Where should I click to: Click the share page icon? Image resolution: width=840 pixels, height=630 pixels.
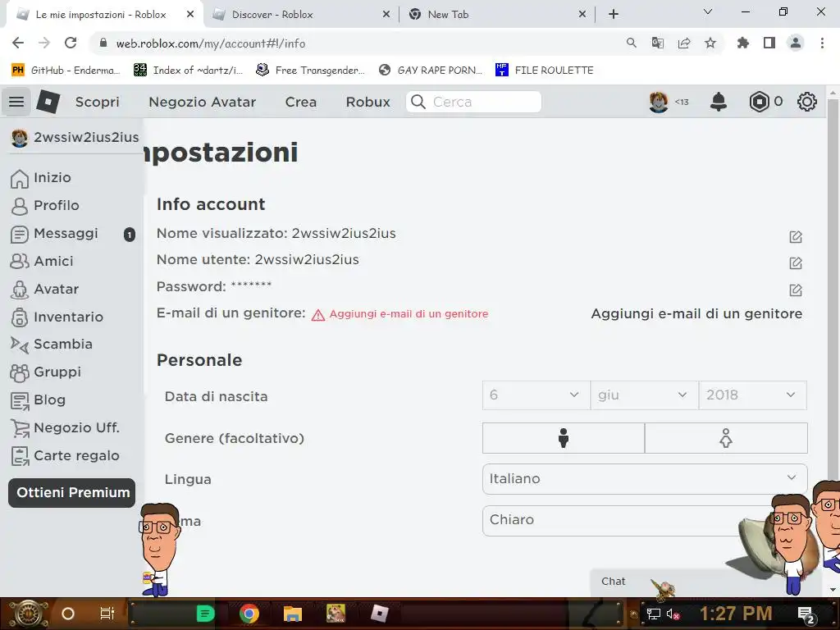coord(684,43)
